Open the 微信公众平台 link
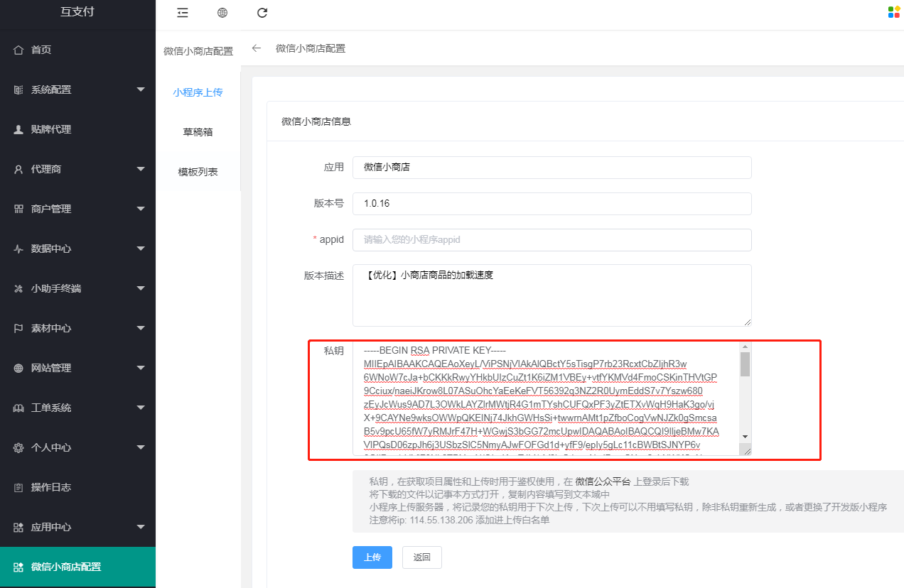904x588 pixels. point(603,481)
